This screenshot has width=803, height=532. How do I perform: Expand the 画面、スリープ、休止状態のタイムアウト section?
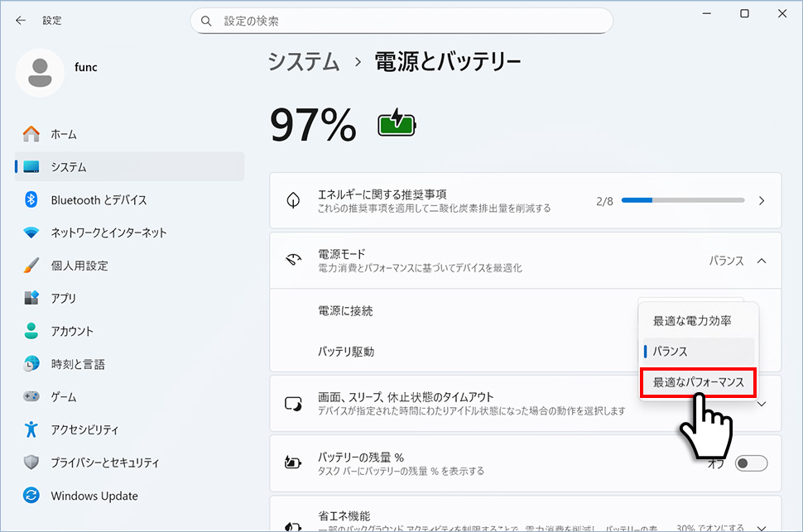point(762,403)
